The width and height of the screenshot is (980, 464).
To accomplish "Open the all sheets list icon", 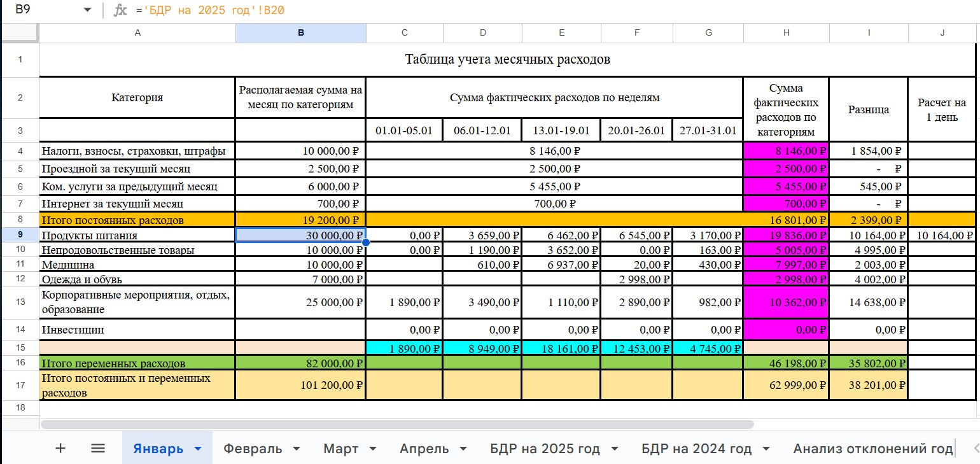I will [98, 448].
